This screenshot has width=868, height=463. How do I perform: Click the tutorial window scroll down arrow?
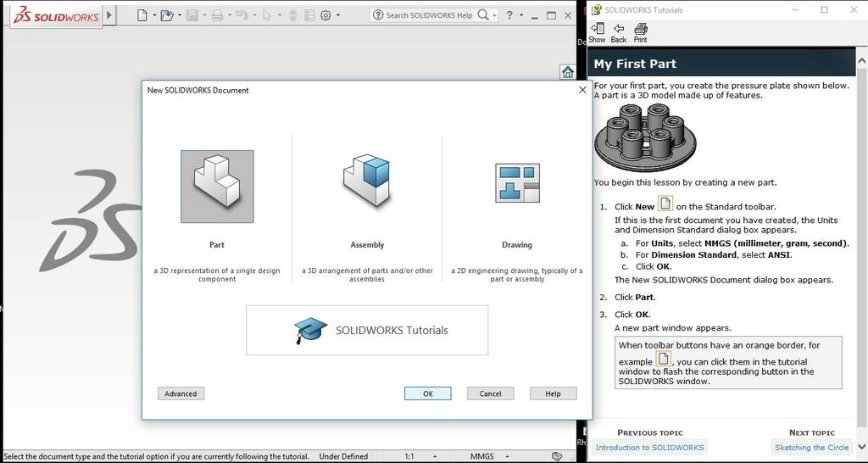(x=862, y=447)
